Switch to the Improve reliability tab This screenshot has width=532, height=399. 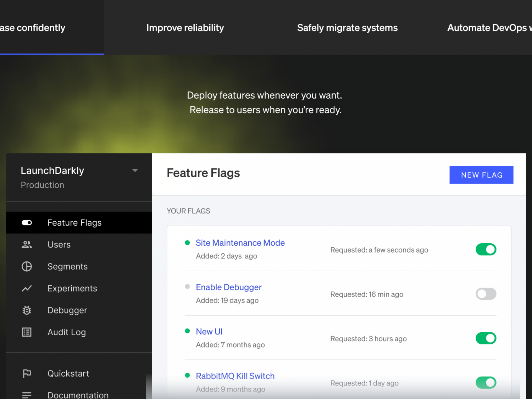[185, 28]
